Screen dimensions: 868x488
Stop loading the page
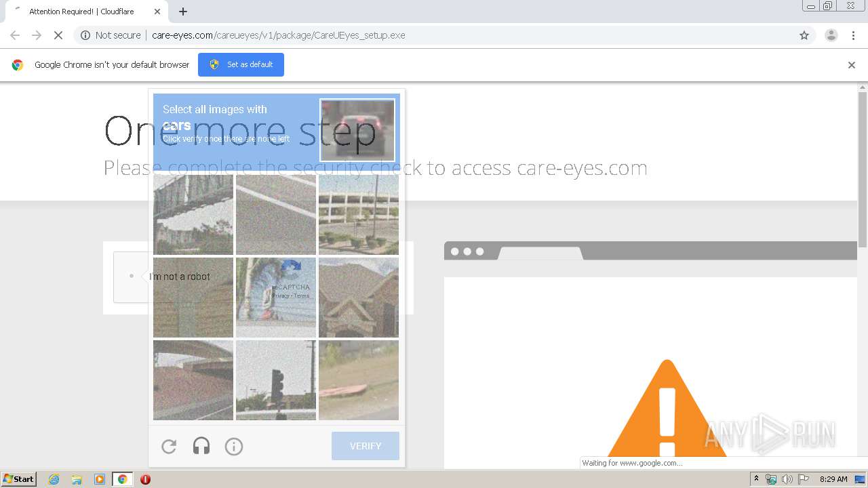58,35
